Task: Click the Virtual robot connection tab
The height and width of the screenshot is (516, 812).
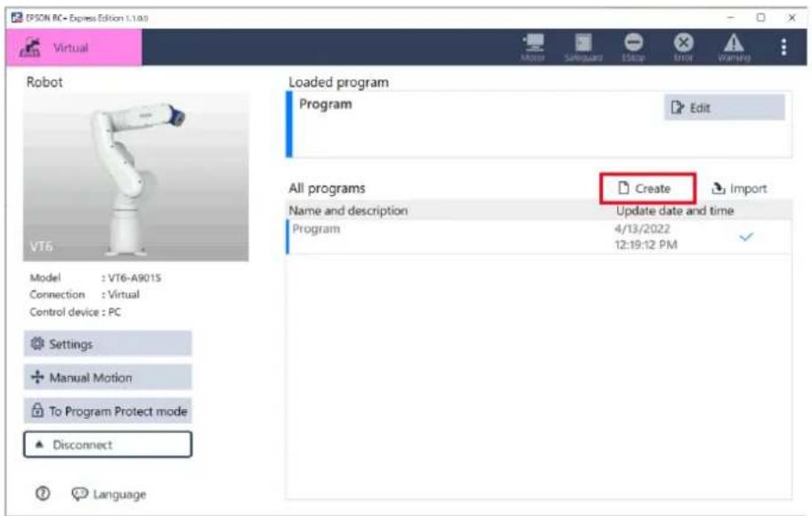Action: coord(74,48)
